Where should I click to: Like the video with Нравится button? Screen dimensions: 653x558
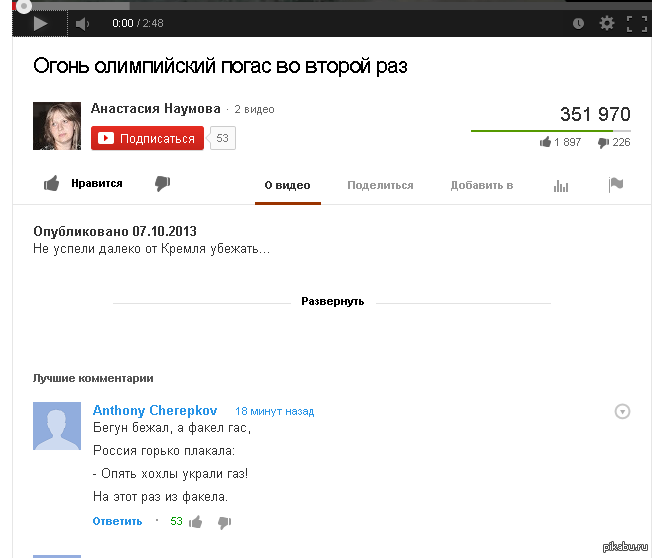pos(84,184)
